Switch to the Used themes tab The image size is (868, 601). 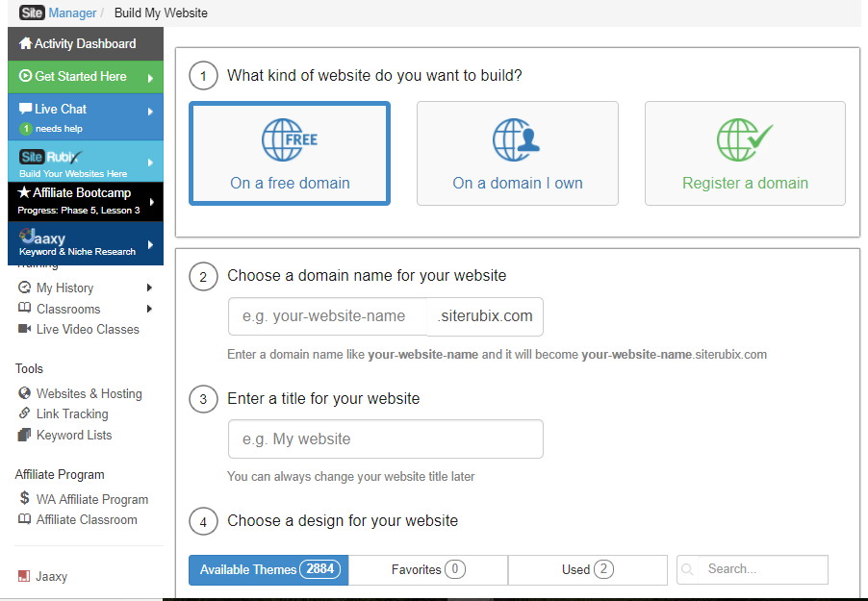tap(587, 570)
